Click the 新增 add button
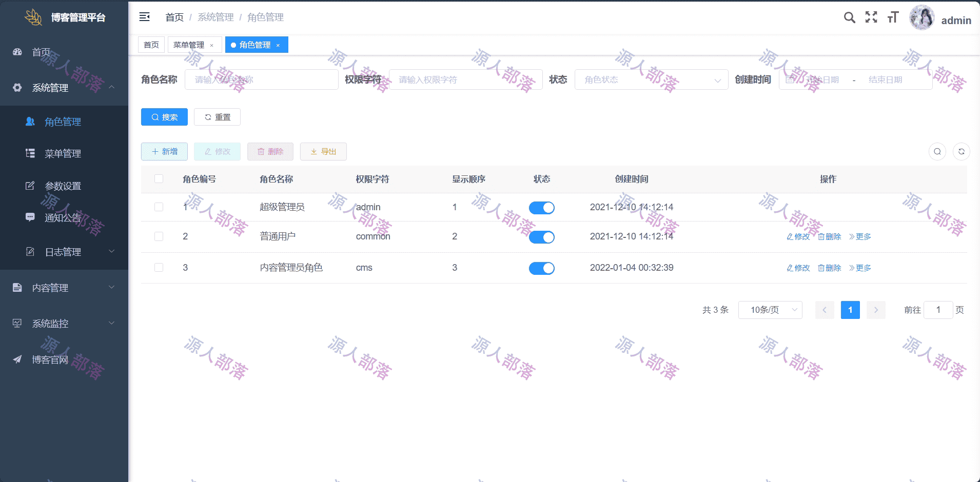Viewport: 980px width, 482px height. point(164,151)
